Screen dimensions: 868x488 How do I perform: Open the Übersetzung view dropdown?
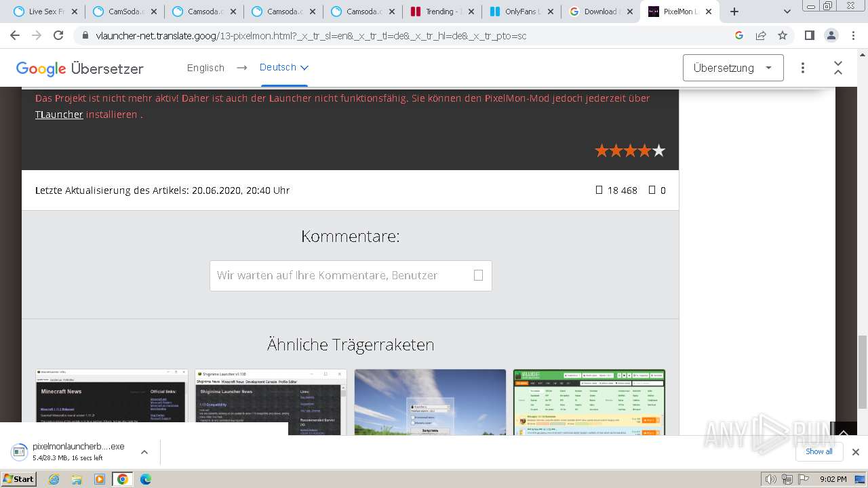point(733,68)
